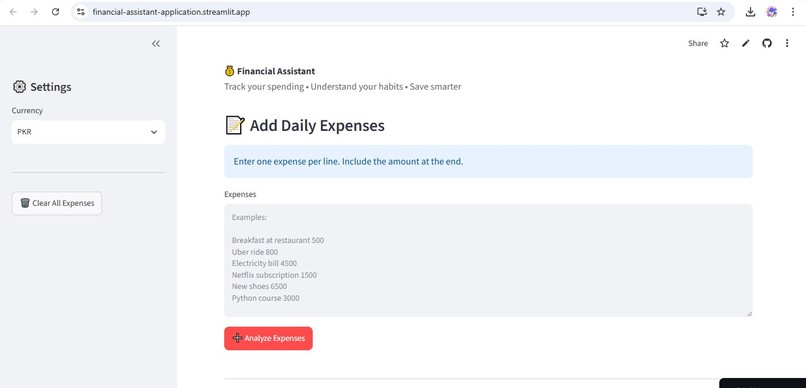Reload the page in the browser
Image resolution: width=806 pixels, height=388 pixels.
[x=56, y=12]
